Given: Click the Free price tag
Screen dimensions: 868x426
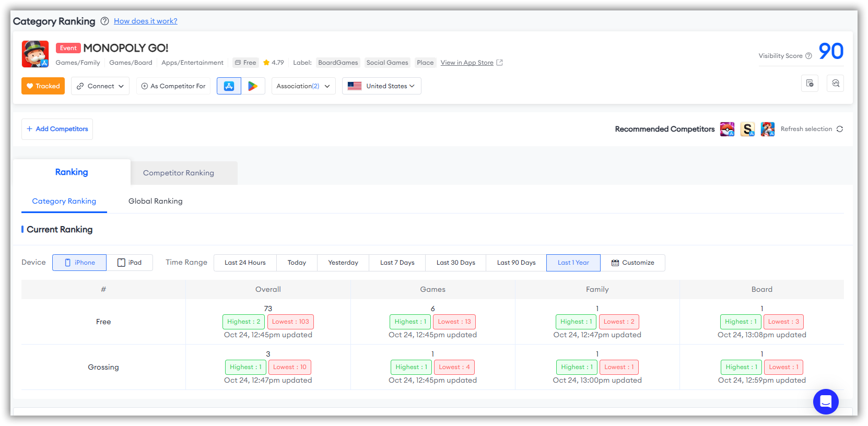Looking at the screenshot, I should tap(245, 63).
